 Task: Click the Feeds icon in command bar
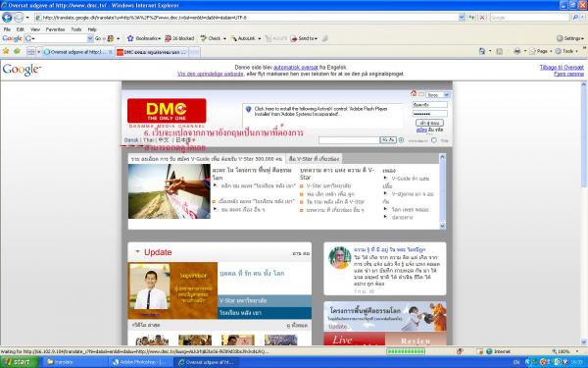(x=499, y=51)
